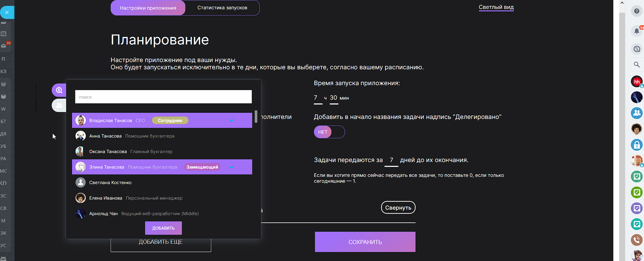
Task: Open the code brackets icon in left sidebar
Action: click(3, 183)
